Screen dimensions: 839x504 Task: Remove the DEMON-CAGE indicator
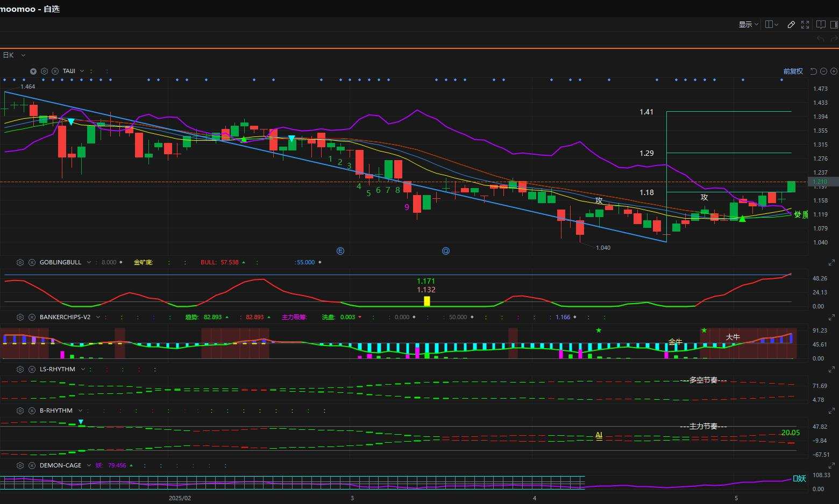point(32,465)
